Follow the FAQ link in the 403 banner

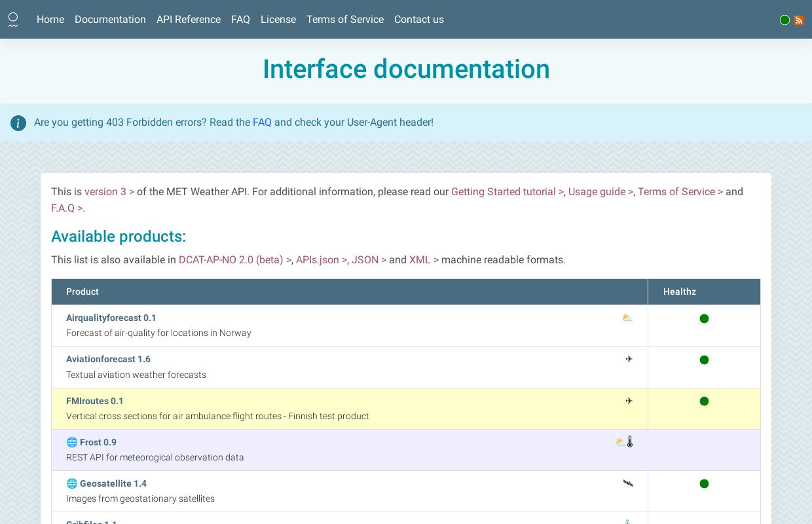pyautogui.click(x=262, y=122)
